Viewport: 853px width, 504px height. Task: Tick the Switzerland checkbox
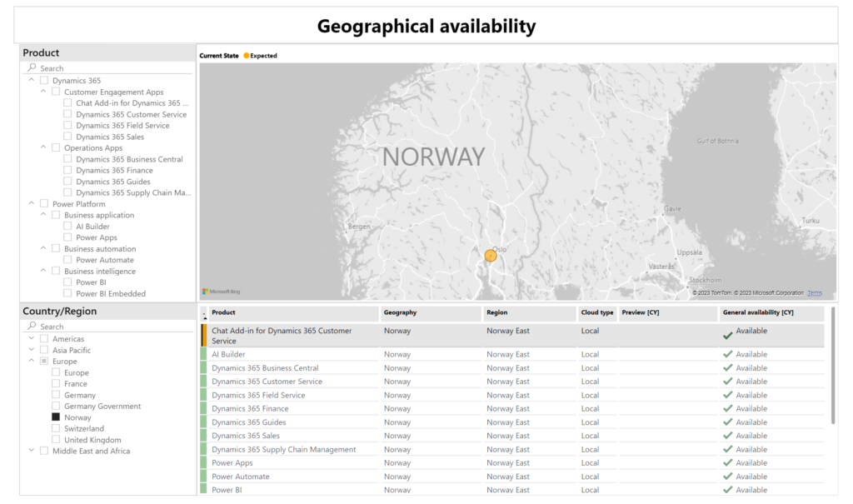point(56,428)
